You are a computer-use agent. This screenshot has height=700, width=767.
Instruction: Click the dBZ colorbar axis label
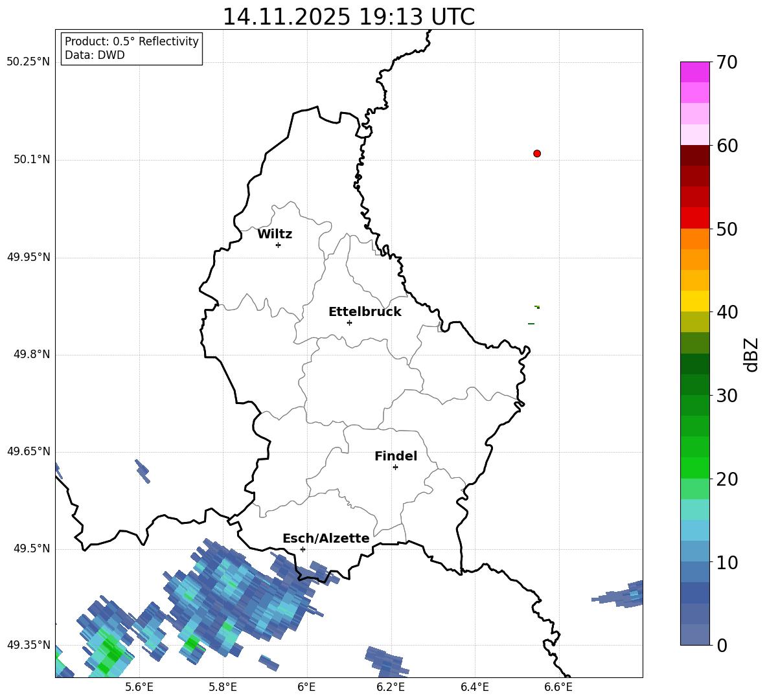tap(750, 354)
